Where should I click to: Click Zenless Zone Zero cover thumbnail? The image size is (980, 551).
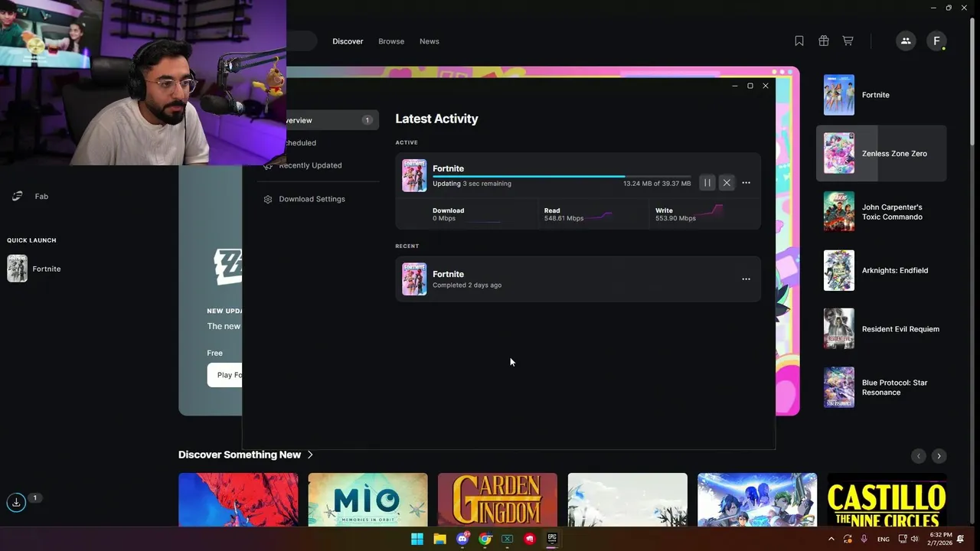point(839,153)
